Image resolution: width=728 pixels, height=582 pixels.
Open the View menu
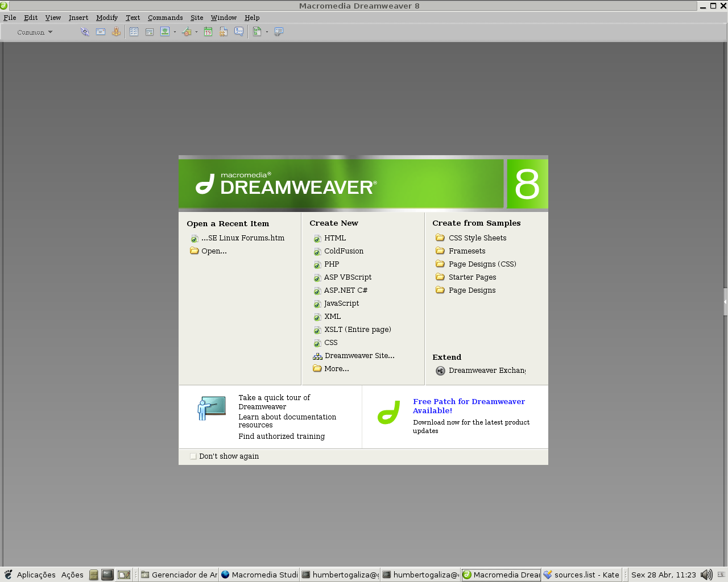tap(53, 18)
